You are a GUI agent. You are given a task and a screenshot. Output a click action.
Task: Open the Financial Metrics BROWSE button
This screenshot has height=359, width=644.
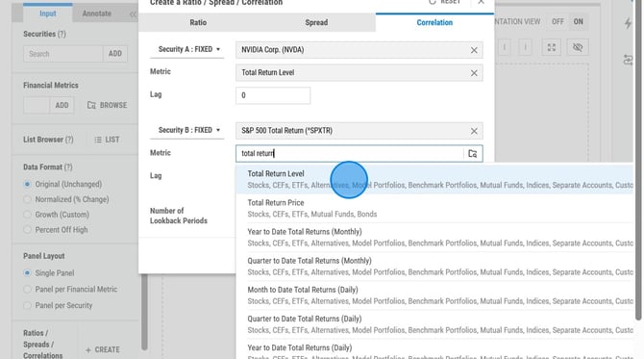pos(108,105)
